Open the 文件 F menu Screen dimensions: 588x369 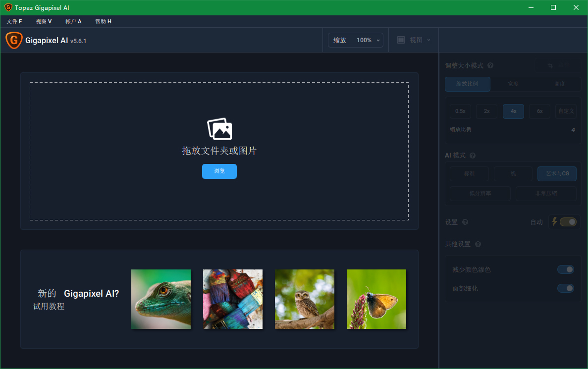pos(14,21)
